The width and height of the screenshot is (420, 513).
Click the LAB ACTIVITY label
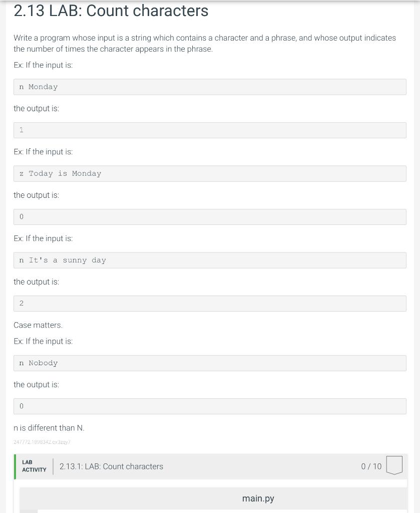coord(34,466)
